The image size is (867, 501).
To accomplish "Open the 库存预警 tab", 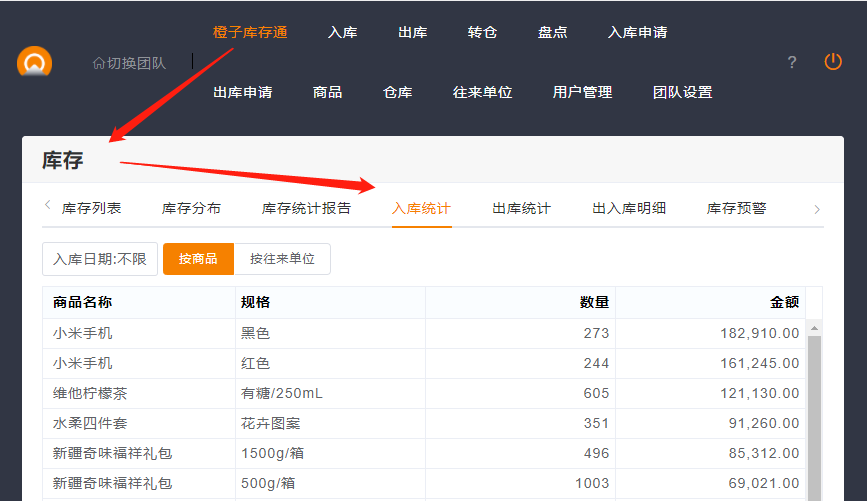I will point(736,209).
